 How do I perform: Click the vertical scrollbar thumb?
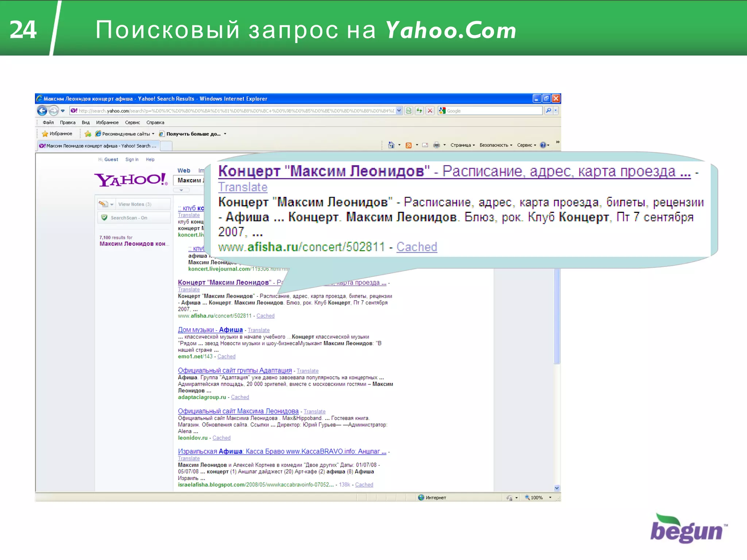click(x=557, y=316)
